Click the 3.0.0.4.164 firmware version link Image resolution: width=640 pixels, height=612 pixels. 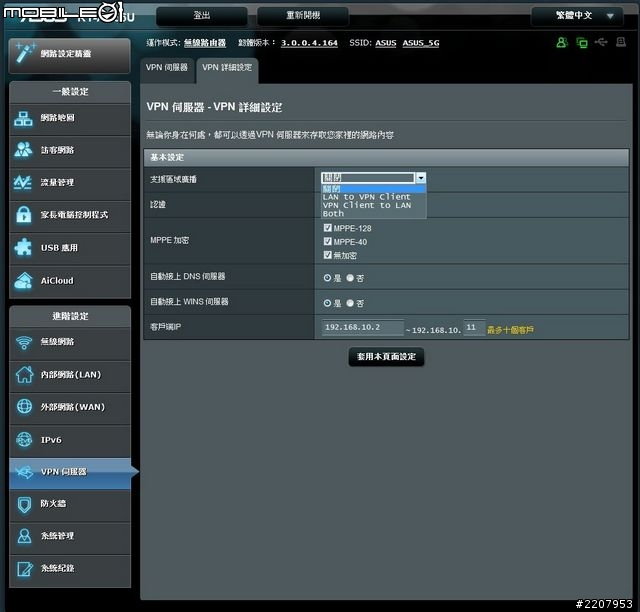click(x=309, y=43)
